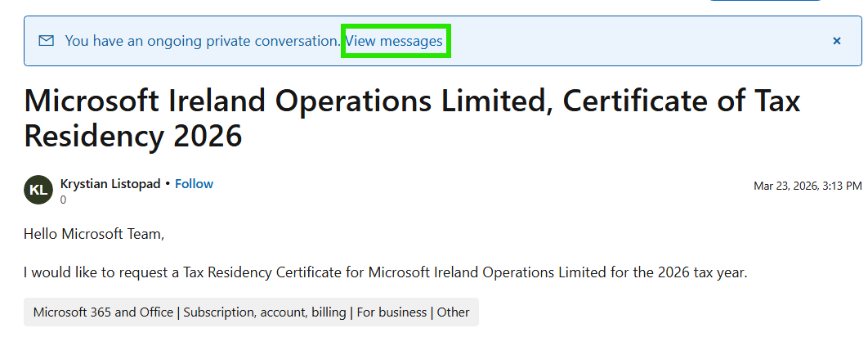Click the Mar 23, 2026 timestamp
Screen dimensions: 868x337
pos(808,186)
